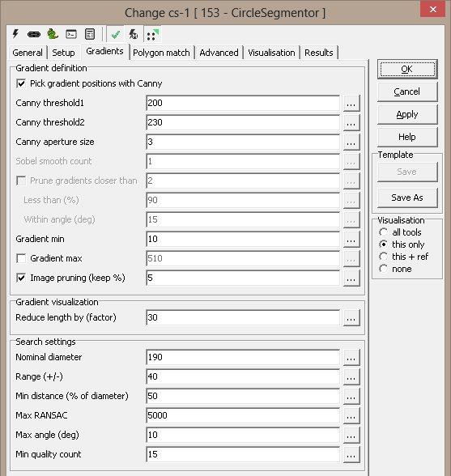Click the Save As template button
The width and height of the screenshot is (451, 476).
(407, 198)
